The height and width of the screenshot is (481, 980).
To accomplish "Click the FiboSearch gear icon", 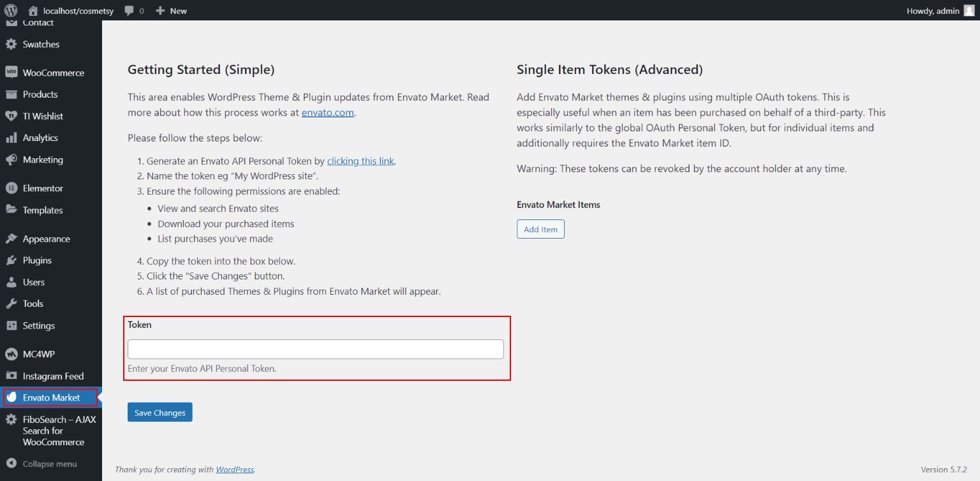I will pos(11,420).
